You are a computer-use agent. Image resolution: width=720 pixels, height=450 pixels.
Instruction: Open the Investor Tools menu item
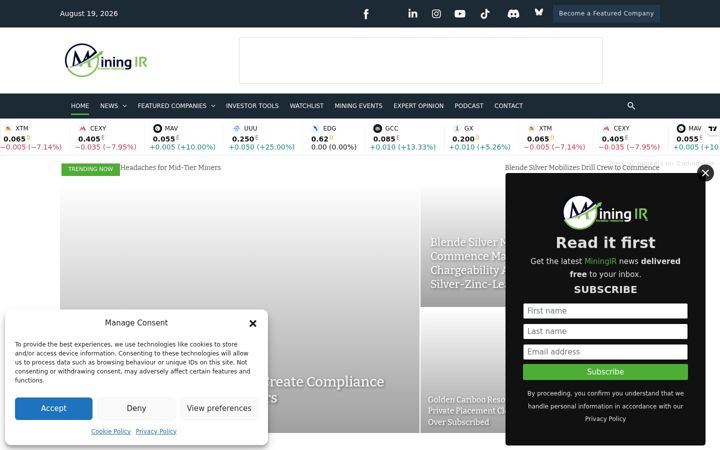pos(252,106)
